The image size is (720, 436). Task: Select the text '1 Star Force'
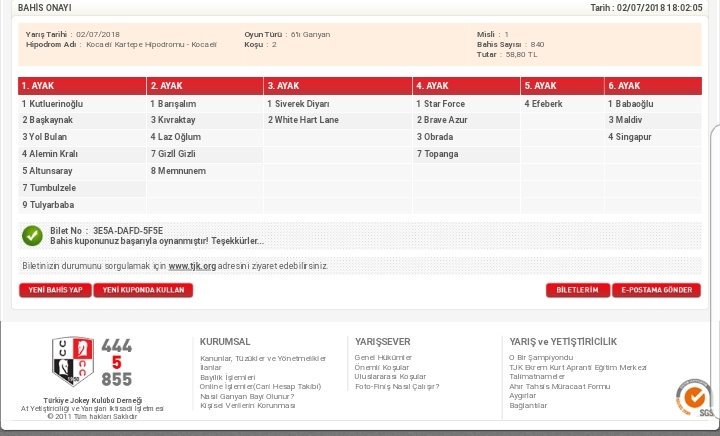(x=440, y=104)
